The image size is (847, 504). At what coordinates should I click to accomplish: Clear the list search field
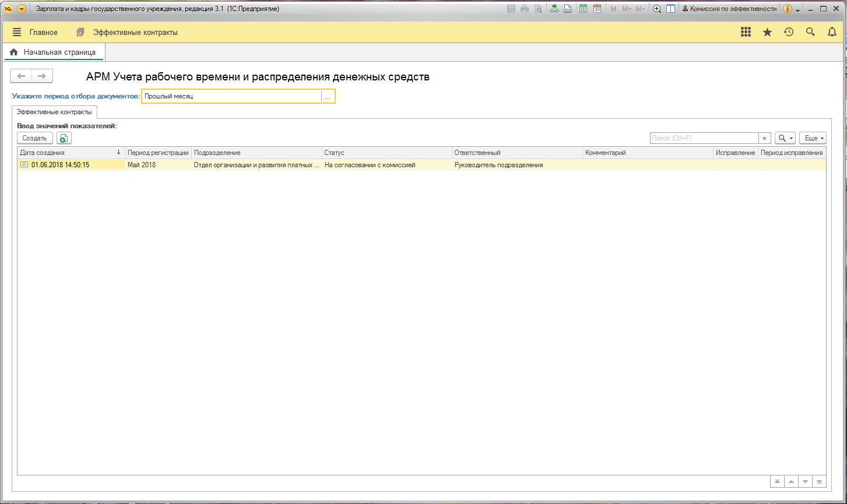(765, 138)
